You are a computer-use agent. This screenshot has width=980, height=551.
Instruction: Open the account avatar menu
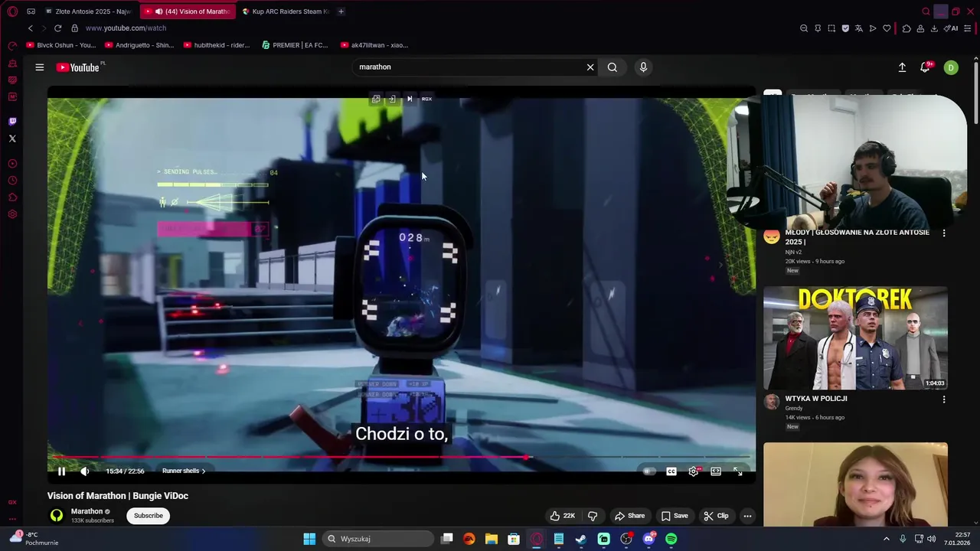pos(951,67)
